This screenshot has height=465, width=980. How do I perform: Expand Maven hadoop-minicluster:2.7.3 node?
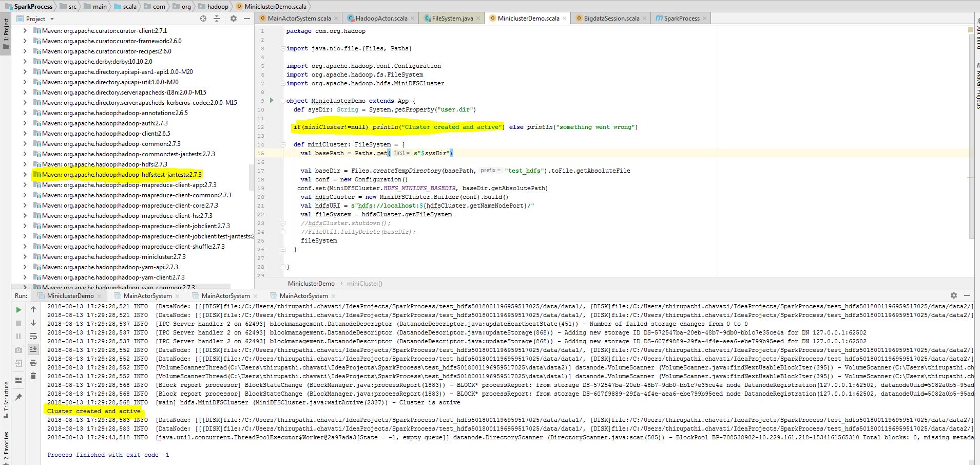pyautogui.click(x=25, y=257)
